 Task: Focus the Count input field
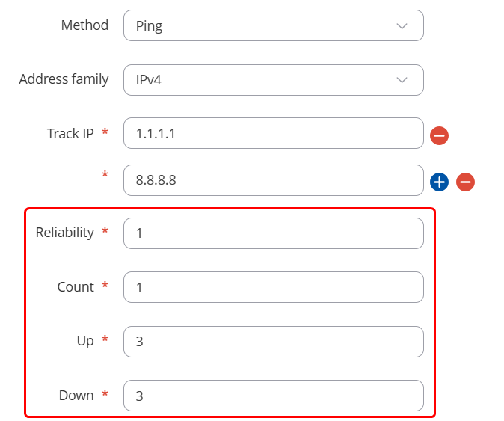click(x=273, y=287)
